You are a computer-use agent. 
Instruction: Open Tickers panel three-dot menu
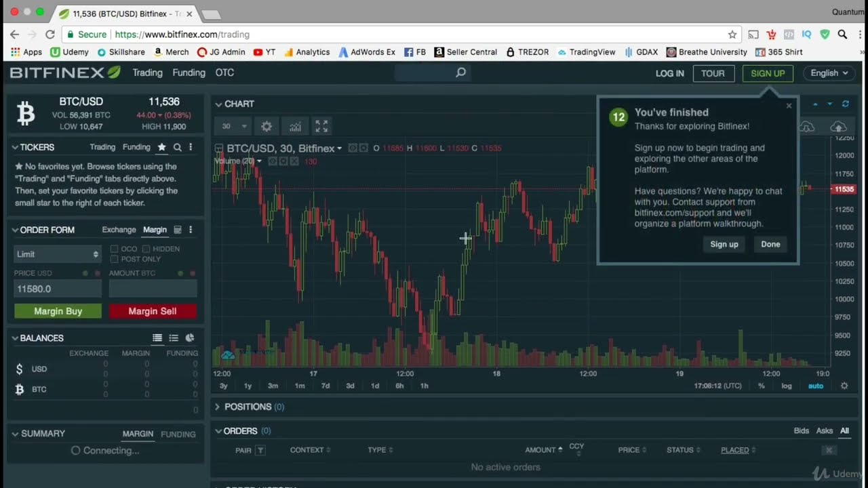tap(191, 147)
